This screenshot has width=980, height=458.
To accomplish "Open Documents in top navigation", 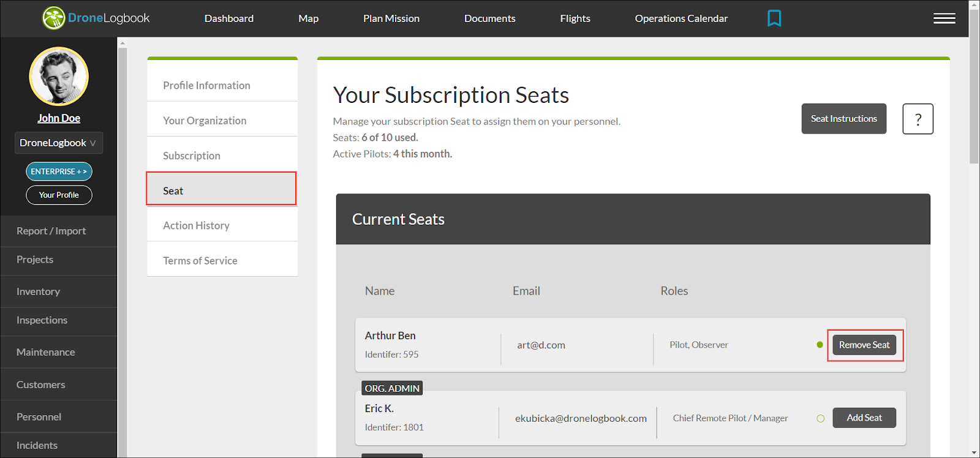I will [490, 18].
